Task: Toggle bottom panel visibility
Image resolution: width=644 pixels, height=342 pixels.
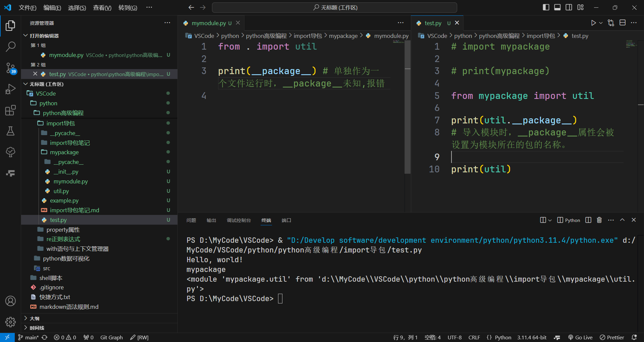Action: [557, 7]
